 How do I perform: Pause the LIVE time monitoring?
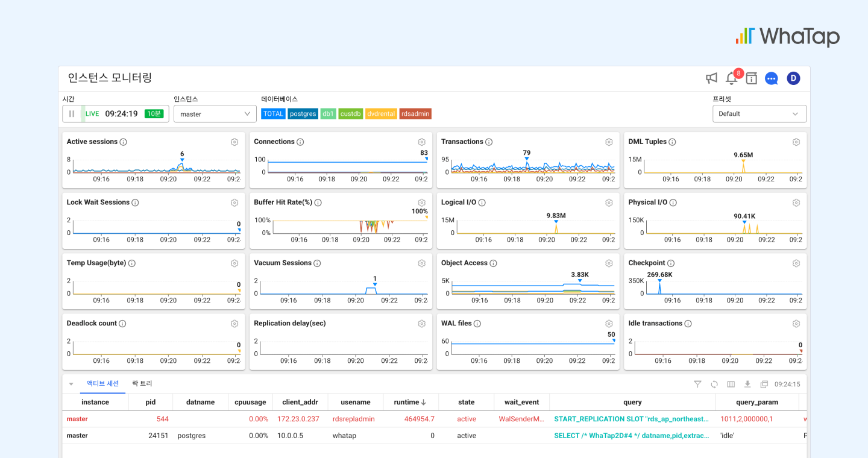click(x=72, y=114)
